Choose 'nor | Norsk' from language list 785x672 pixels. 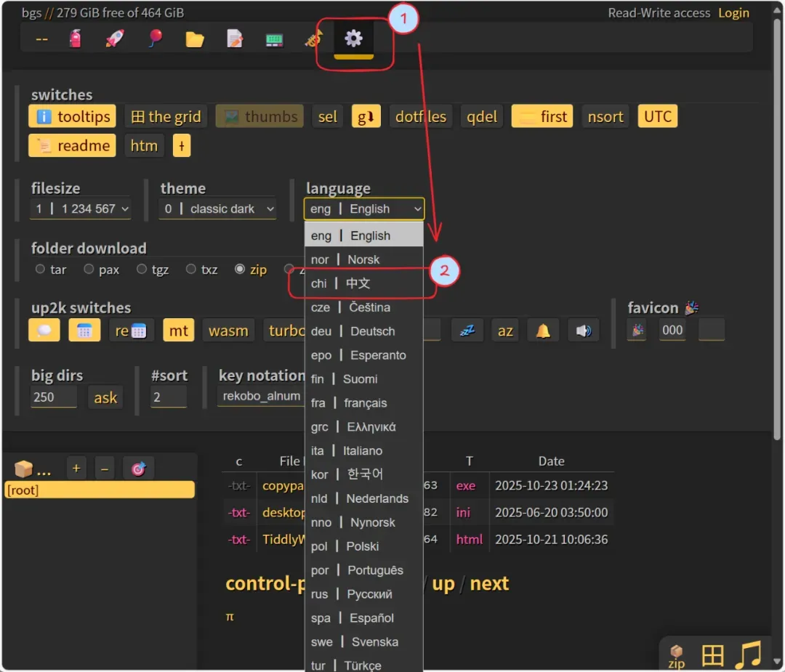tap(364, 259)
